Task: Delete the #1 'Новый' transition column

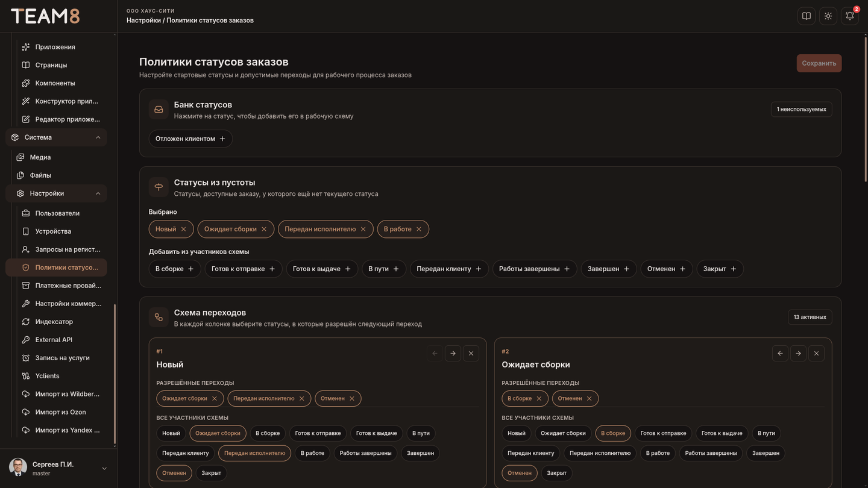Action: 471,354
